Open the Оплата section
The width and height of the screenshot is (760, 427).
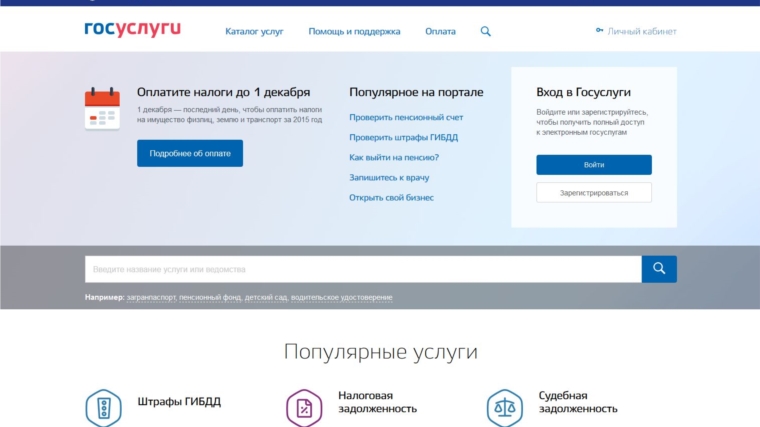tap(440, 32)
